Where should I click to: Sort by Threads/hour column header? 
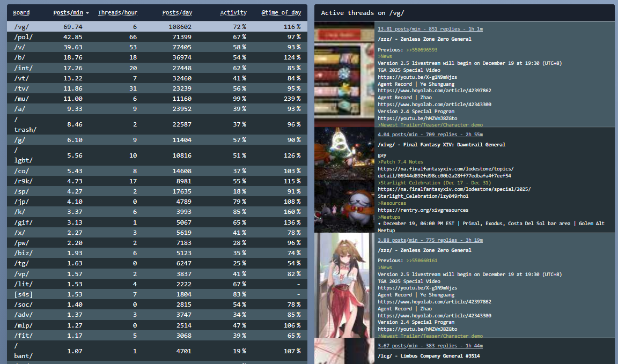(x=117, y=13)
